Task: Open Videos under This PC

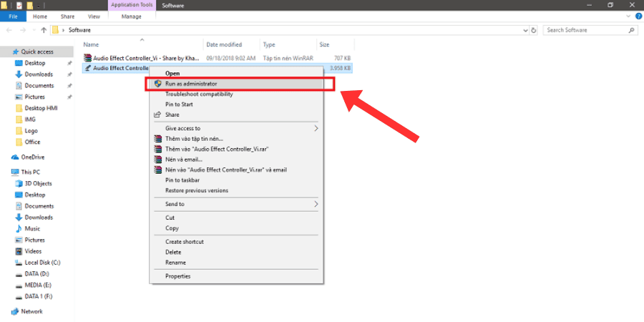Action: coord(33,251)
